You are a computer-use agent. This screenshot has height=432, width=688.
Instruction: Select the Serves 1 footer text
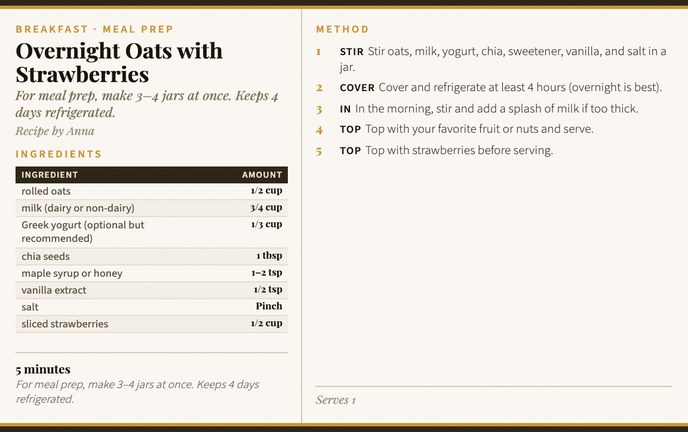coord(336,400)
